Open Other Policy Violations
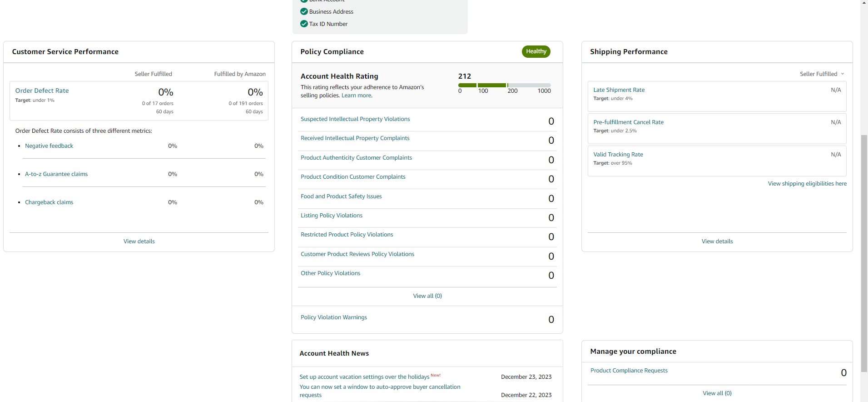The width and height of the screenshot is (868, 402). 330,273
